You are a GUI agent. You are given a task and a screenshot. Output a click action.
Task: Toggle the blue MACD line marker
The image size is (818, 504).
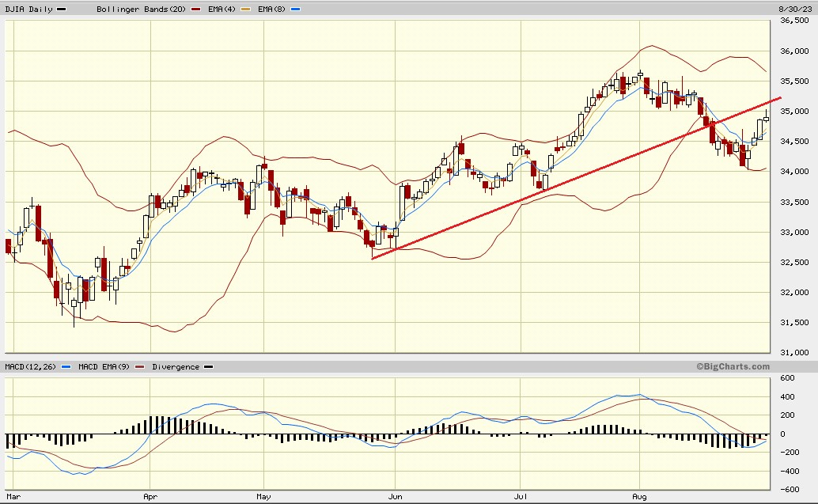click(65, 366)
